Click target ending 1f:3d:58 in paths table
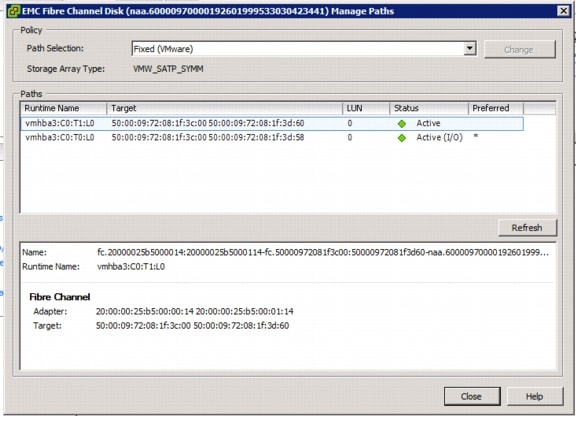This screenshot has height=439, width=576. (x=208, y=137)
